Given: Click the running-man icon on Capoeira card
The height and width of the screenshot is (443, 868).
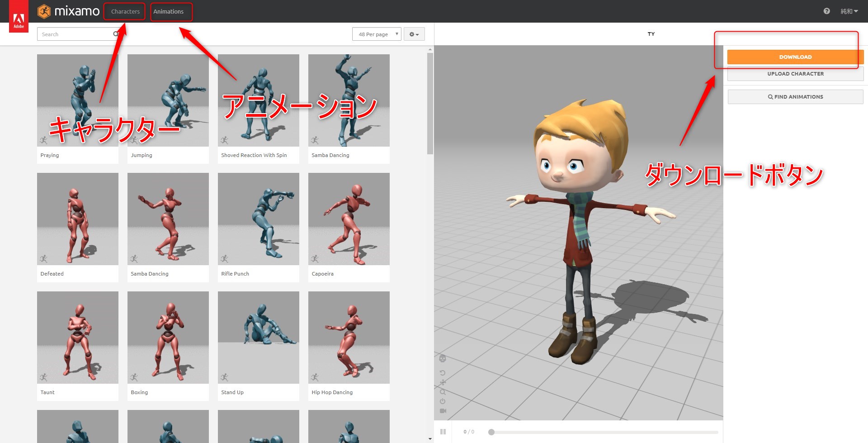Looking at the screenshot, I should pyautogui.click(x=315, y=259).
